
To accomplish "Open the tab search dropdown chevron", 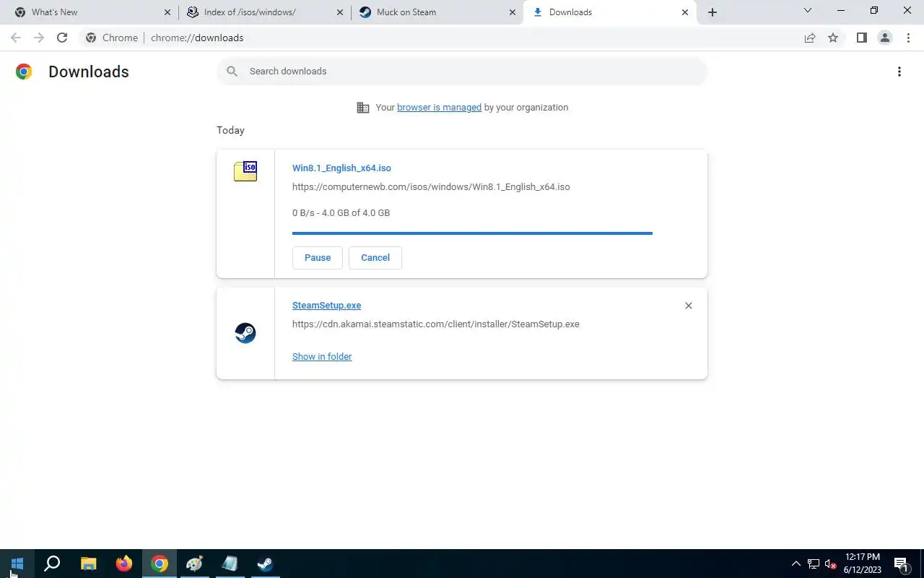I will (x=808, y=11).
